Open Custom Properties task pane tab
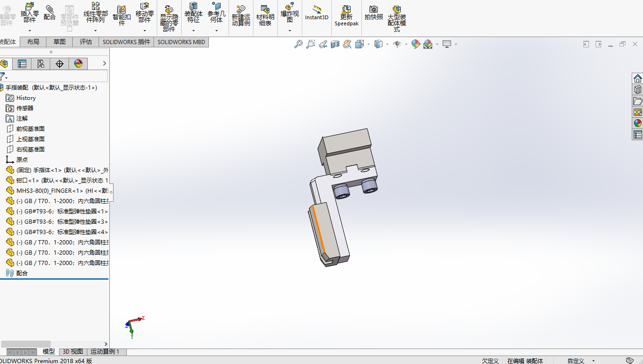The height and width of the screenshot is (364, 643). (637, 135)
